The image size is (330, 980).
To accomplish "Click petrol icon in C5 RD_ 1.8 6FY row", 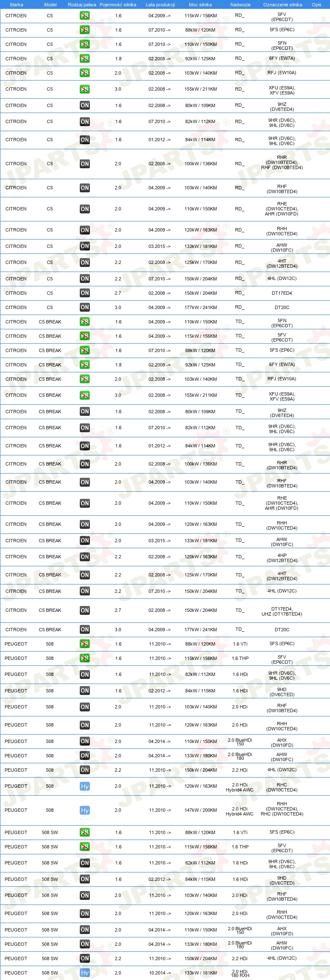I will tap(85, 59).
